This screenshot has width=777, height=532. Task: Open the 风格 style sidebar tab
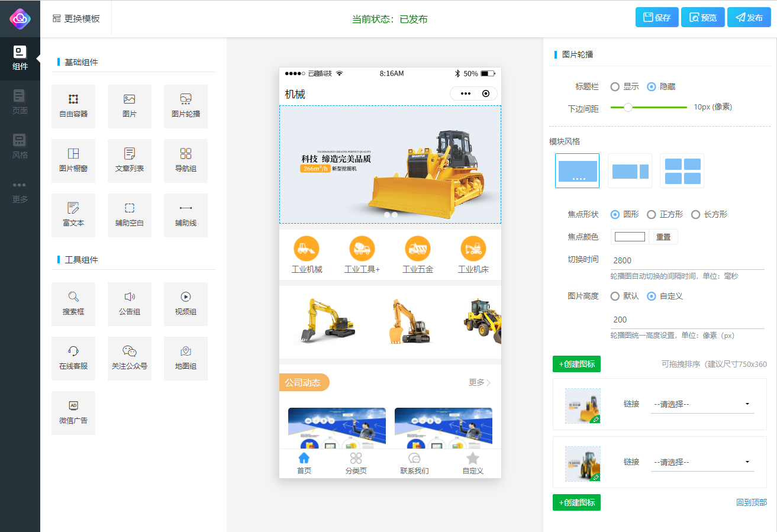click(20, 146)
